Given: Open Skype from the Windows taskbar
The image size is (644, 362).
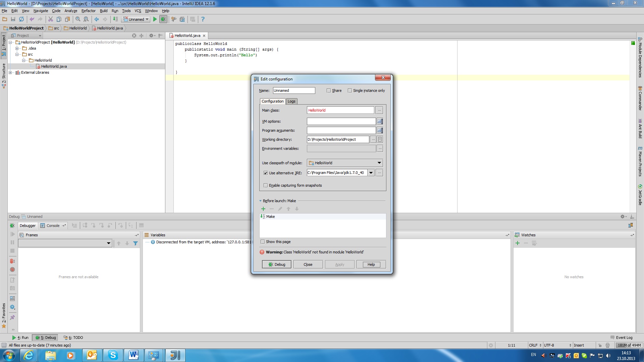Looking at the screenshot, I should 113,355.
